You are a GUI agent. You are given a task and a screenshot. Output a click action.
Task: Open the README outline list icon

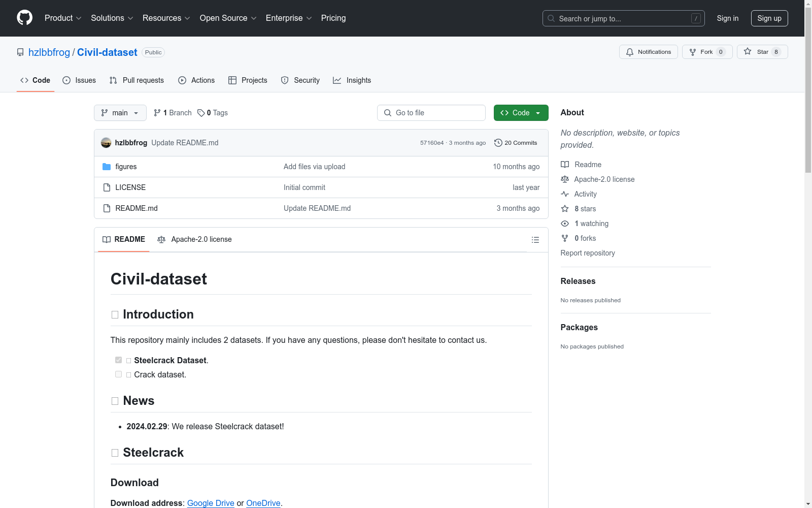coord(535,240)
